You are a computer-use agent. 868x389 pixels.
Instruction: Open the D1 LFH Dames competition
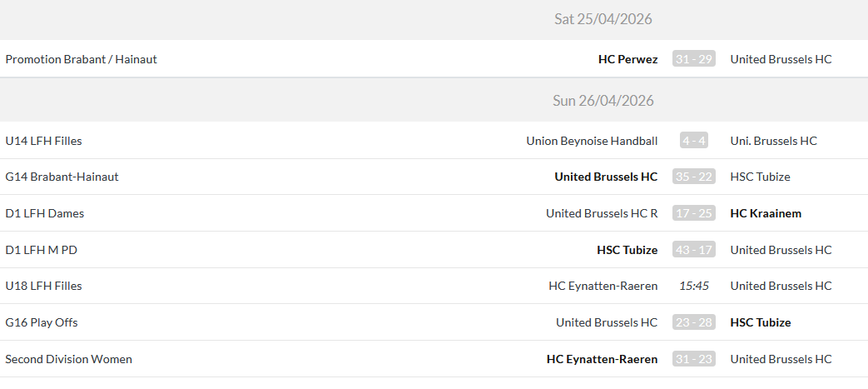(44, 213)
